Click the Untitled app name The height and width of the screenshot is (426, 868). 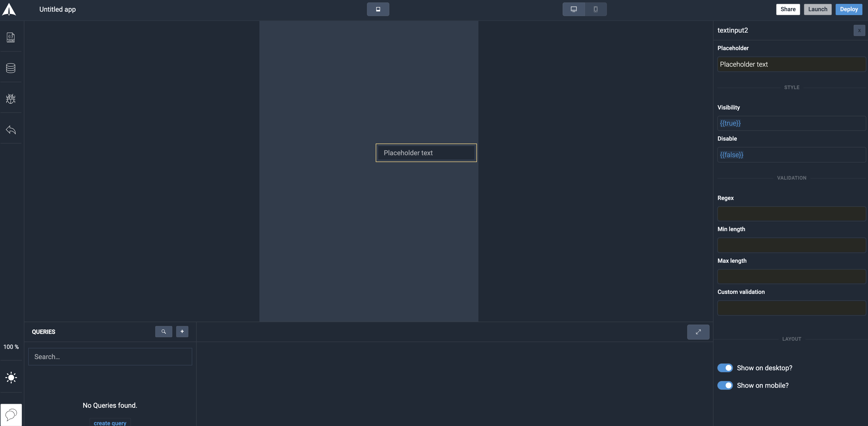pyautogui.click(x=58, y=9)
